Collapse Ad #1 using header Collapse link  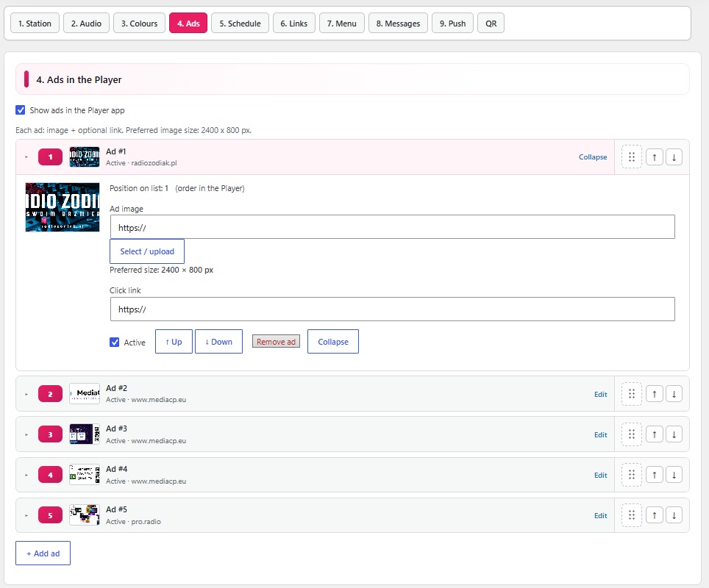pos(593,157)
